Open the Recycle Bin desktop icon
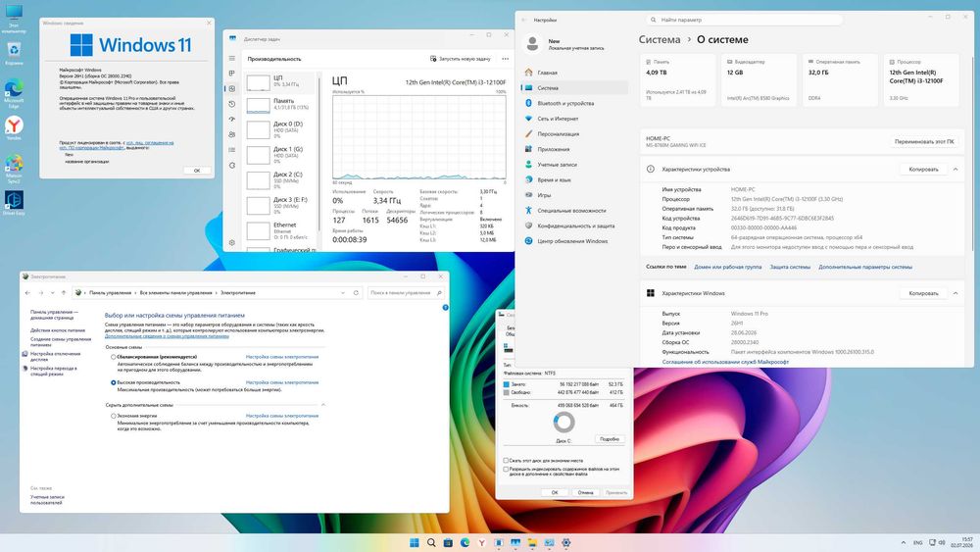 coord(14,53)
